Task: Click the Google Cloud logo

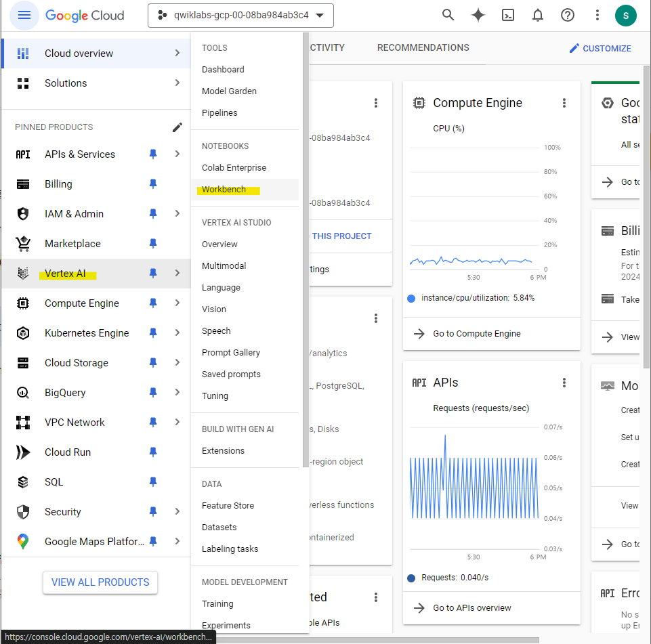Action: 85,16
